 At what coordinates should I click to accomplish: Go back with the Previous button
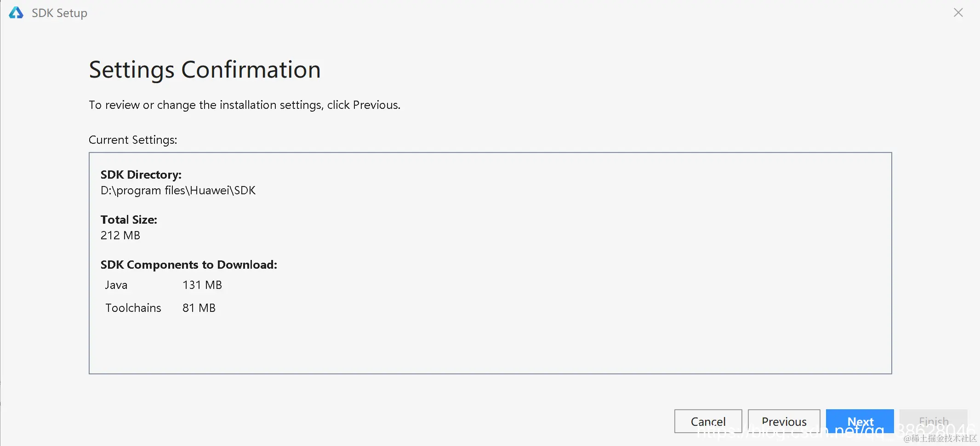tap(784, 421)
